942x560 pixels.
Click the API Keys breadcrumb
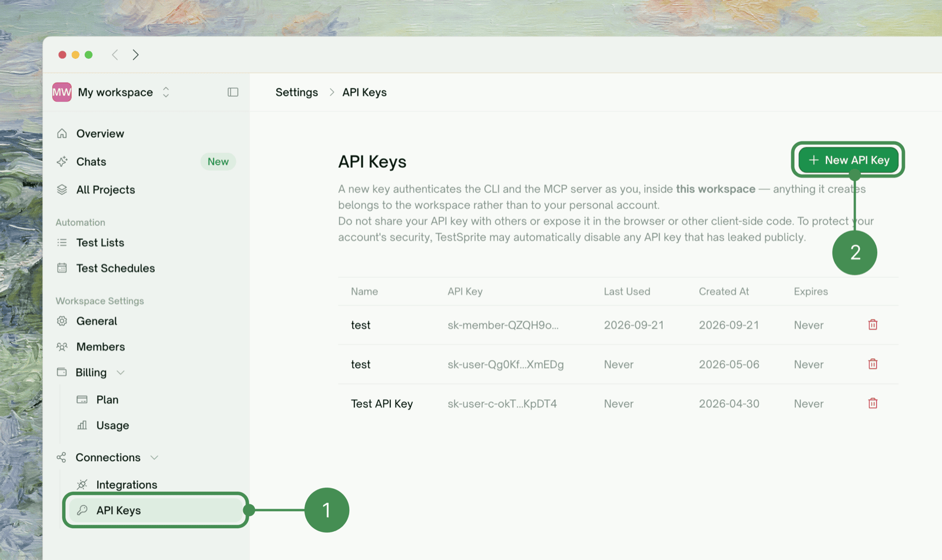[364, 92]
